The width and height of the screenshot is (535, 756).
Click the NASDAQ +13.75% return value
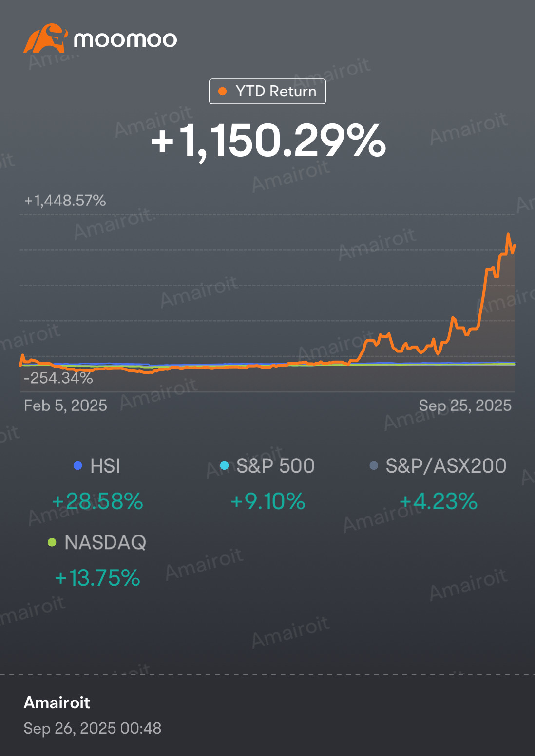(97, 578)
